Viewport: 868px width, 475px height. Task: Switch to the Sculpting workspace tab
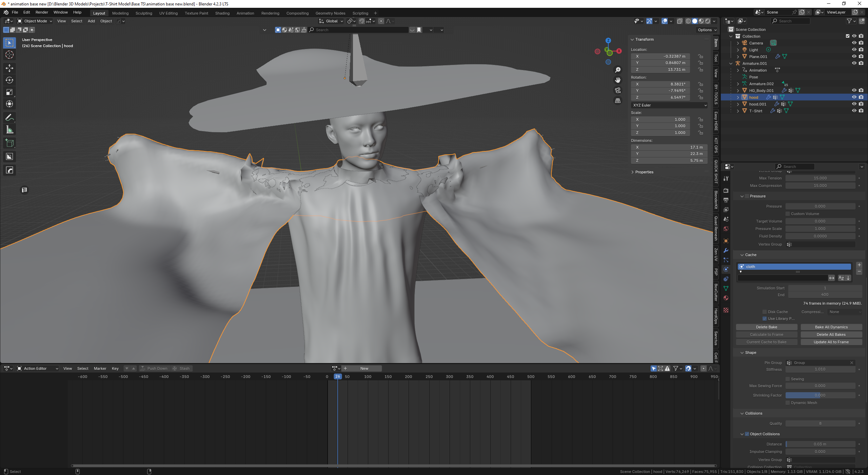tap(144, 13)
